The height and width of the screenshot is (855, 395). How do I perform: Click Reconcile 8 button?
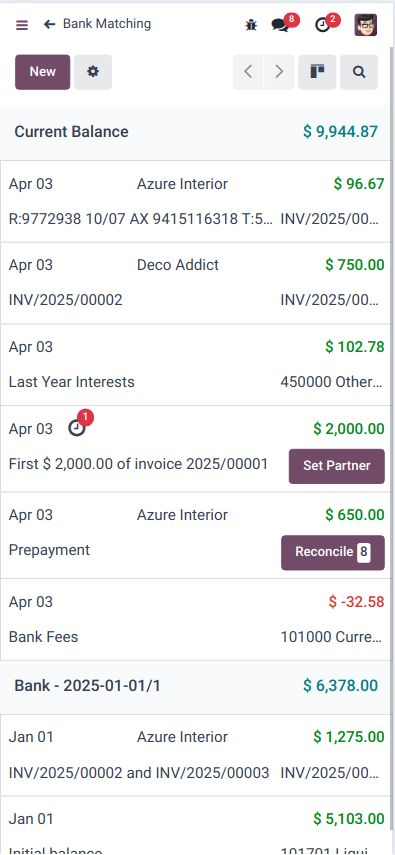pos(333,552)
